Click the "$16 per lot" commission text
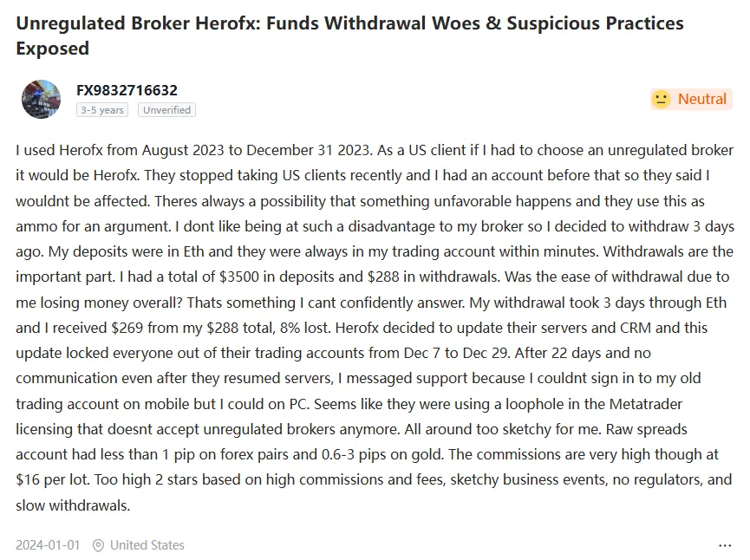Viewport: 750px width, 560px height. [x=52, y=479]
